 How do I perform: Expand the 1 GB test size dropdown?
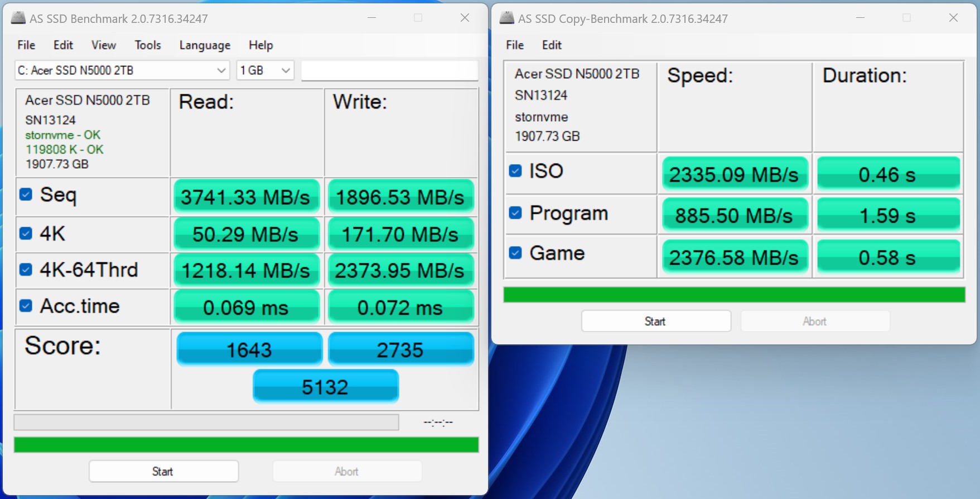[x=265, y=70]
